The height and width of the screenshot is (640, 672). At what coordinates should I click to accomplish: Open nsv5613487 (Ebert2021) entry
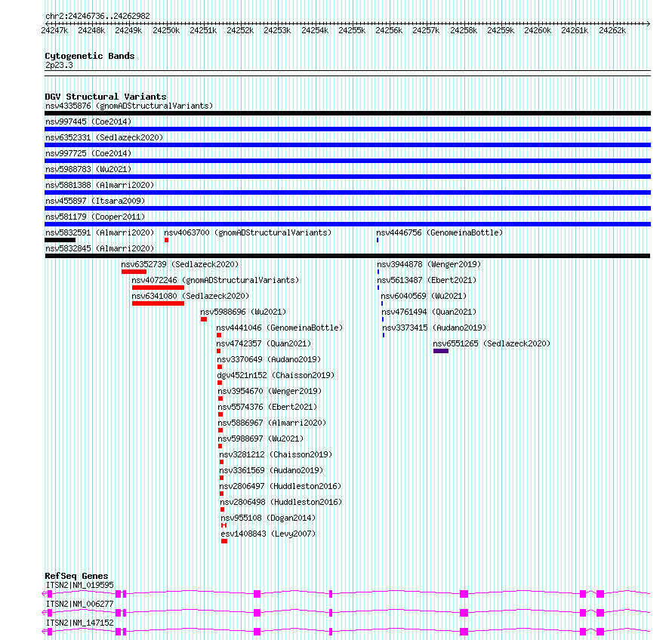(427, 280)
